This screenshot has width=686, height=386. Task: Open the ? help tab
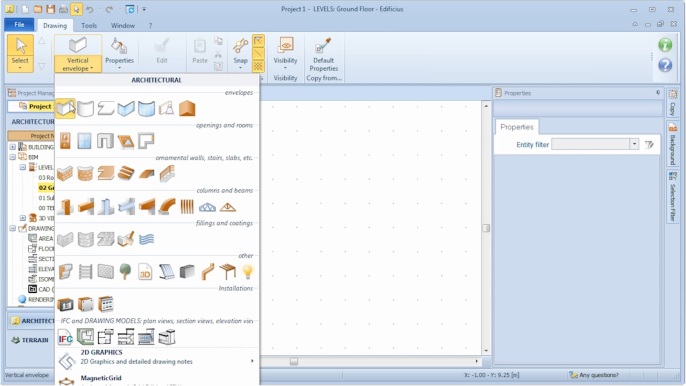(x=150, y=25)
